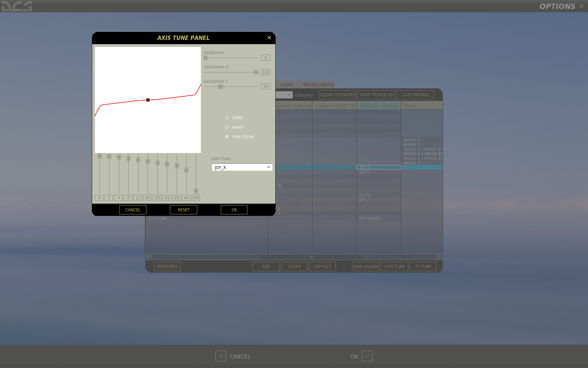Click the Saturation Y value field
This screenshot has width=588, height=368.
[x=266, y=86]
